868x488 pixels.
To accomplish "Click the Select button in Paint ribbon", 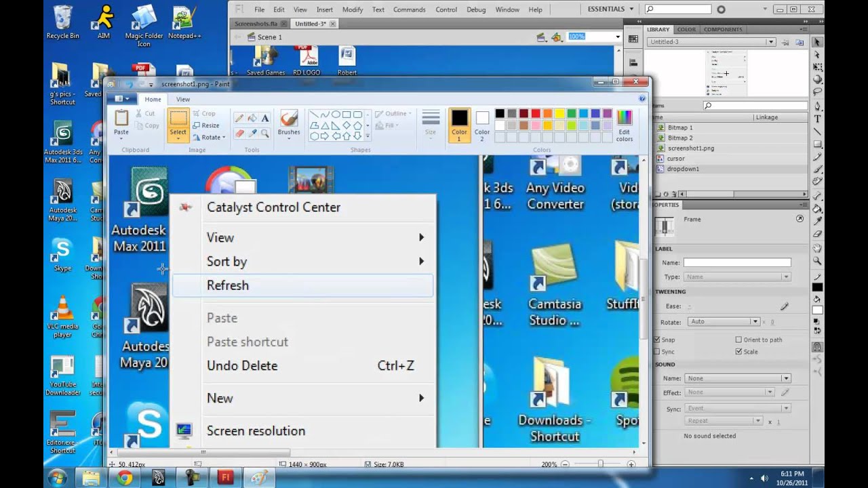I will point(178,125).
